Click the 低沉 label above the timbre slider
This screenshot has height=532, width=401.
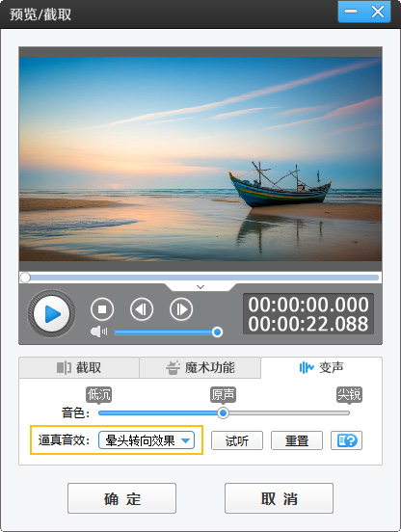click(x=98, y=394)
